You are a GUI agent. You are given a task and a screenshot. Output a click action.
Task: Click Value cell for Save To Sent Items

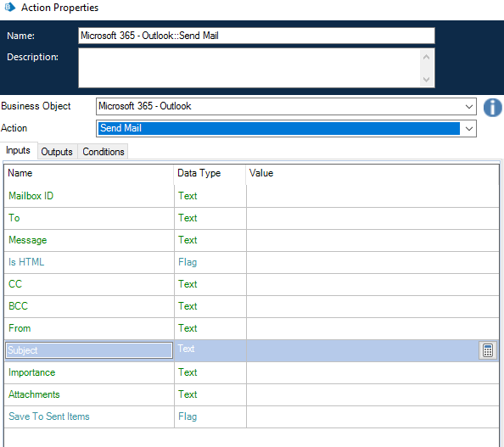372,416
